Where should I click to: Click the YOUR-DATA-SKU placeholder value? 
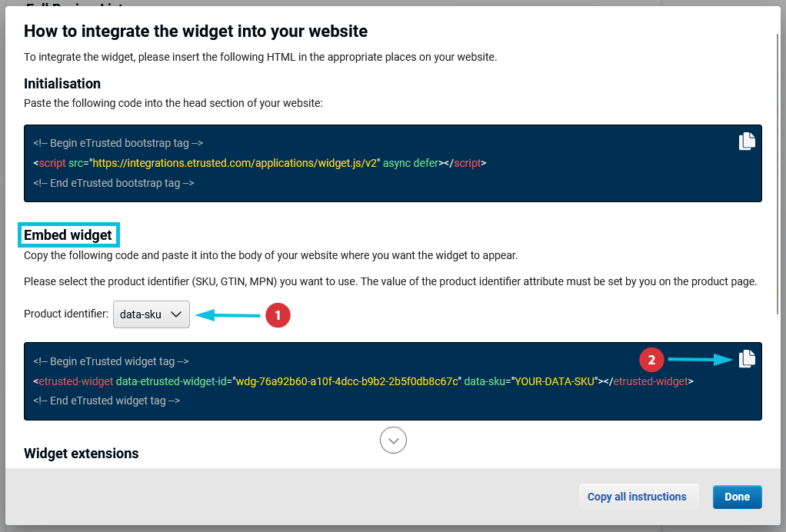tap(555, 382)
